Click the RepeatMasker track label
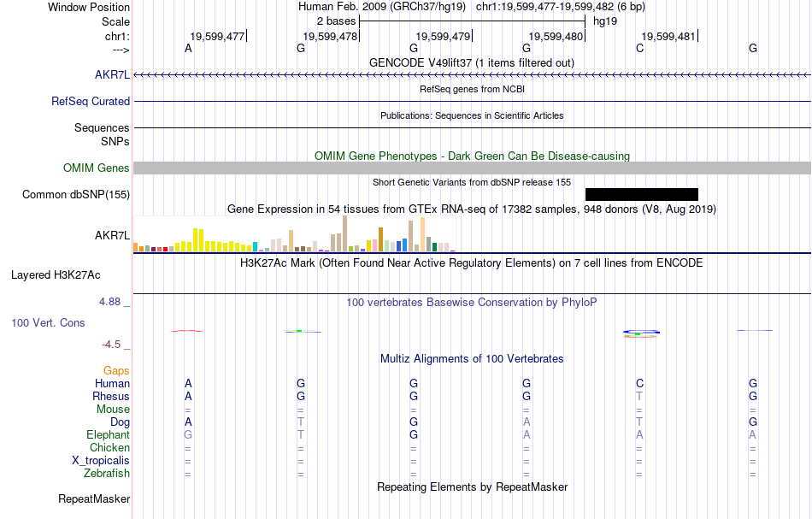The width and height of the screenshot is (812, 519). tap(94, 499)
